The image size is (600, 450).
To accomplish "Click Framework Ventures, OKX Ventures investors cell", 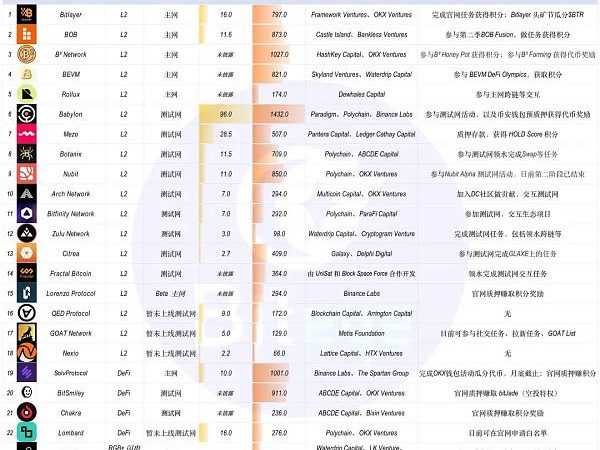I will (361, 15).
